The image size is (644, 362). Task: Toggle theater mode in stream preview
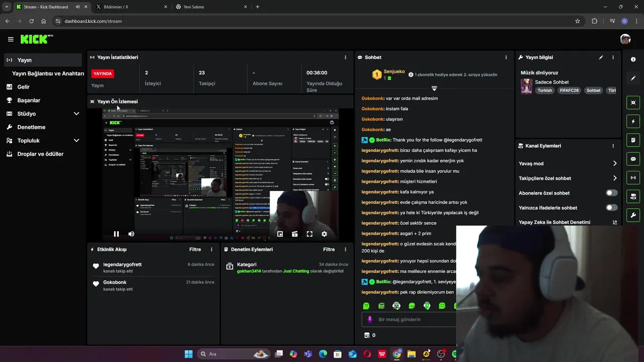point(295,234)
